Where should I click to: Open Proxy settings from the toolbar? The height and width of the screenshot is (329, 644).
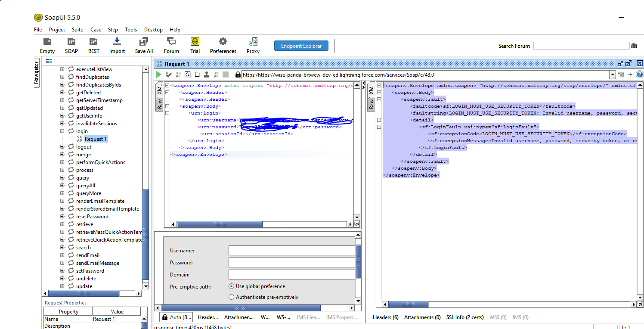tap(253, 45)
